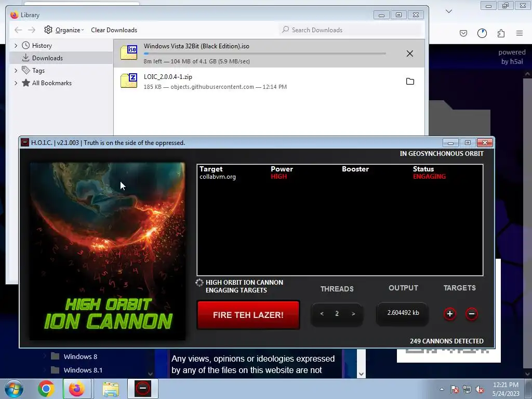532x399 pixels.
Task: Launch Chrome from the taskbar
Action: click(46, 389)
